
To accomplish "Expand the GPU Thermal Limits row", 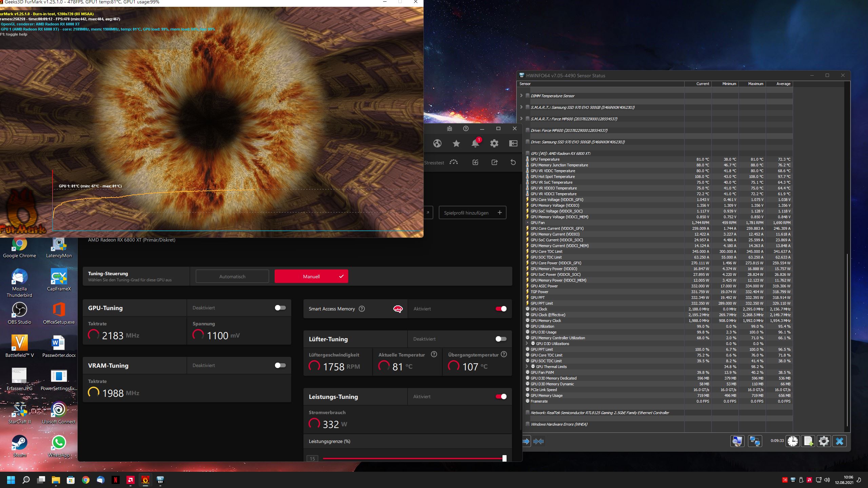I will (527, 367).
